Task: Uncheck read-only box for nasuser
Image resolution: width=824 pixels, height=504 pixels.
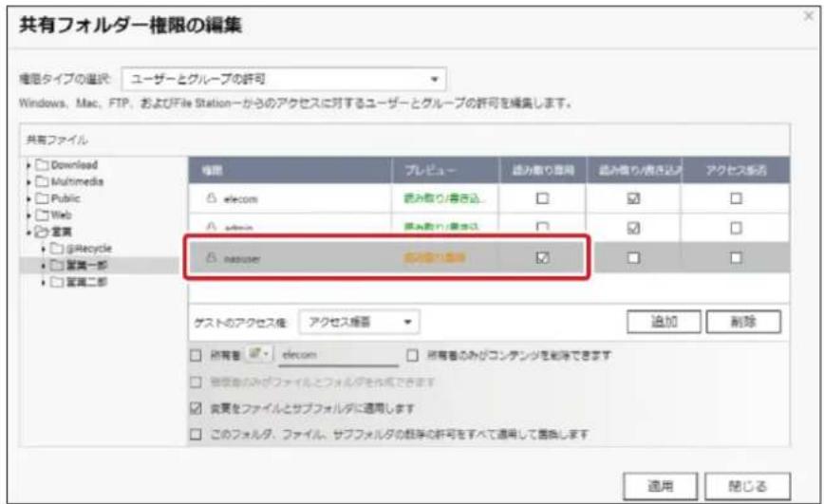Action: (x=542, y=257)
